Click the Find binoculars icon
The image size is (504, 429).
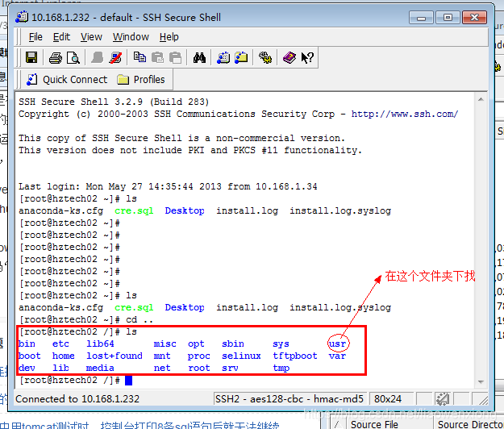[199, 58]
